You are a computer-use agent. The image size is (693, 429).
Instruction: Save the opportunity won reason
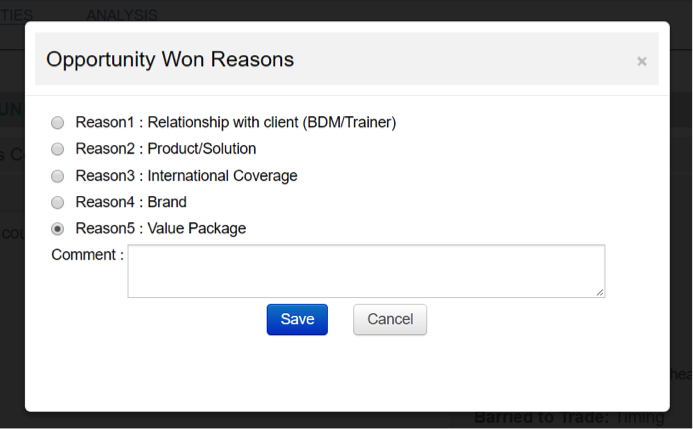coord(297,319)
